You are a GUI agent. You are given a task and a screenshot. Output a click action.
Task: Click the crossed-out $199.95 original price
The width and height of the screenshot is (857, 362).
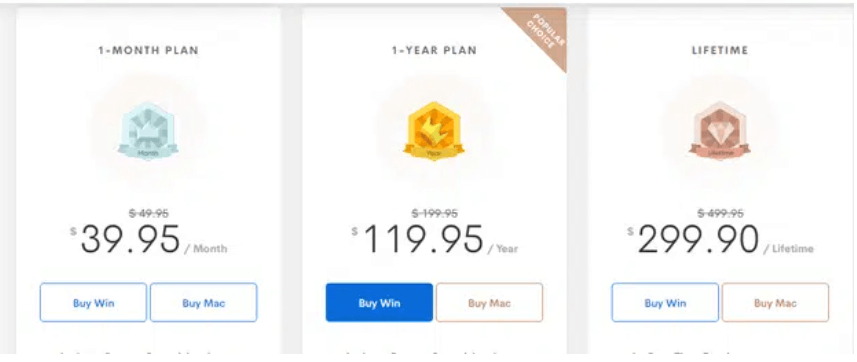coord(435,213)
